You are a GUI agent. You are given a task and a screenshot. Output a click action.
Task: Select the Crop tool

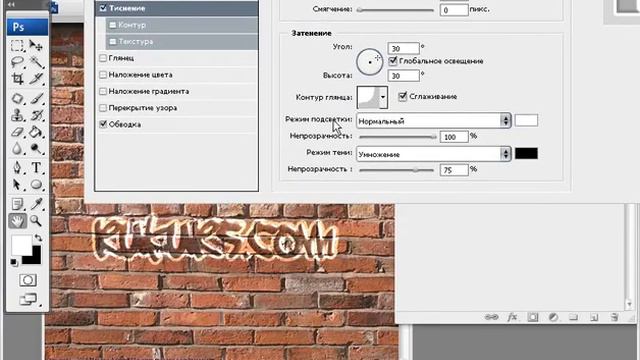pyautogui.click(x=17, y=78)
